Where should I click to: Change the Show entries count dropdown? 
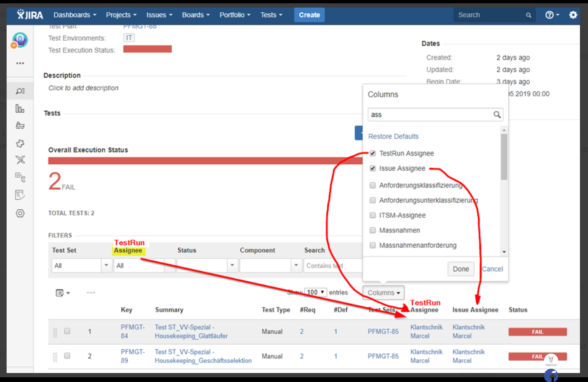pos(316,293)
